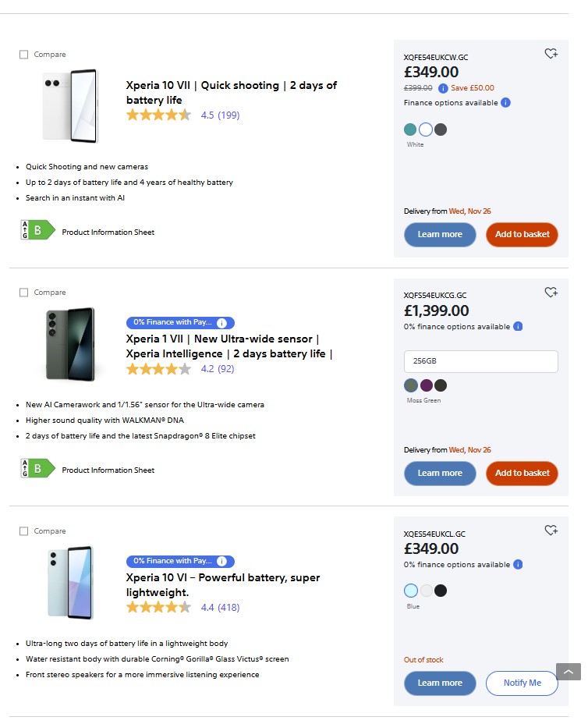588x724 pixels.
Task: Add Xperia 10 VII to wishlist heart icon
Action: click(x=551, y=54)
